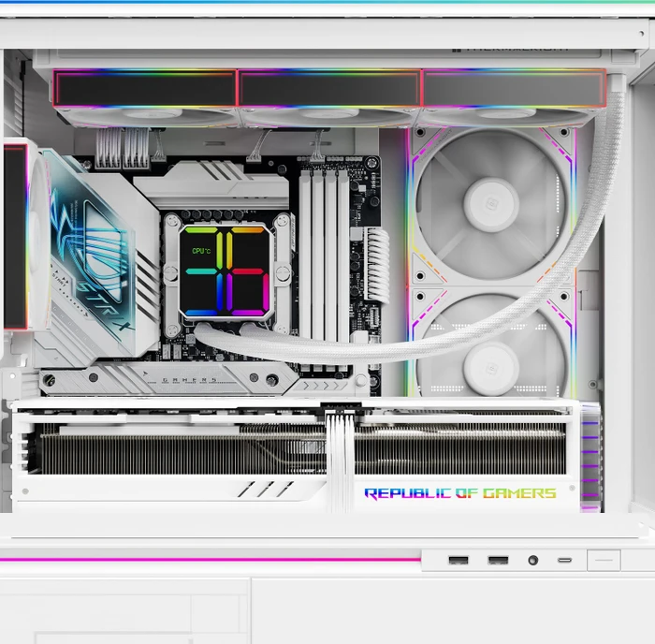Click the left USB-A port on front panel

coord(458,560)
